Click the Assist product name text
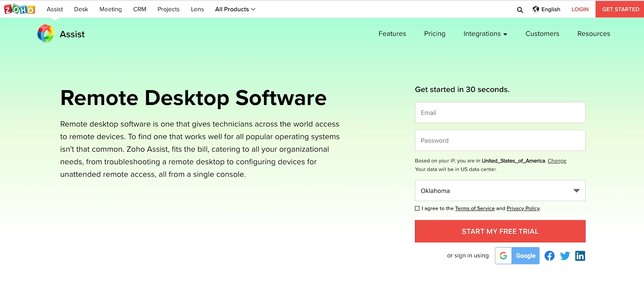The width and height of the screenshot is (644, 281). click(72, 34)
